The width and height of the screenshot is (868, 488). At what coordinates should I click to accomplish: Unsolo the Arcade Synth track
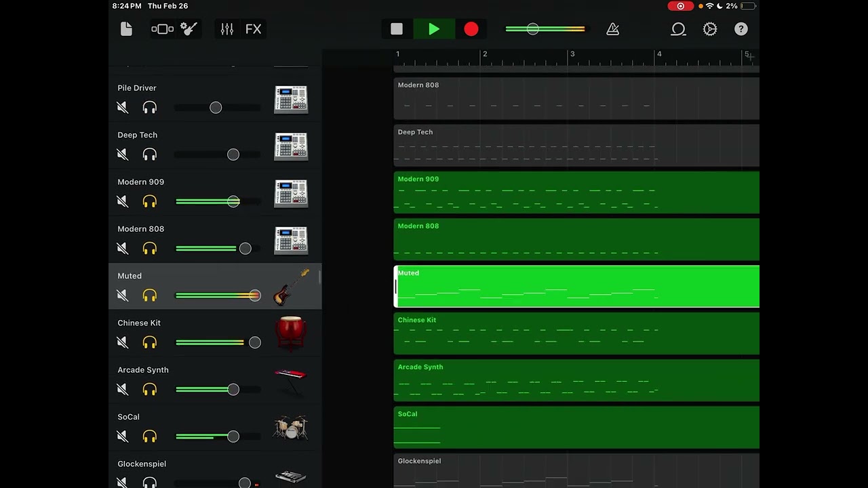tap(150, 389)
